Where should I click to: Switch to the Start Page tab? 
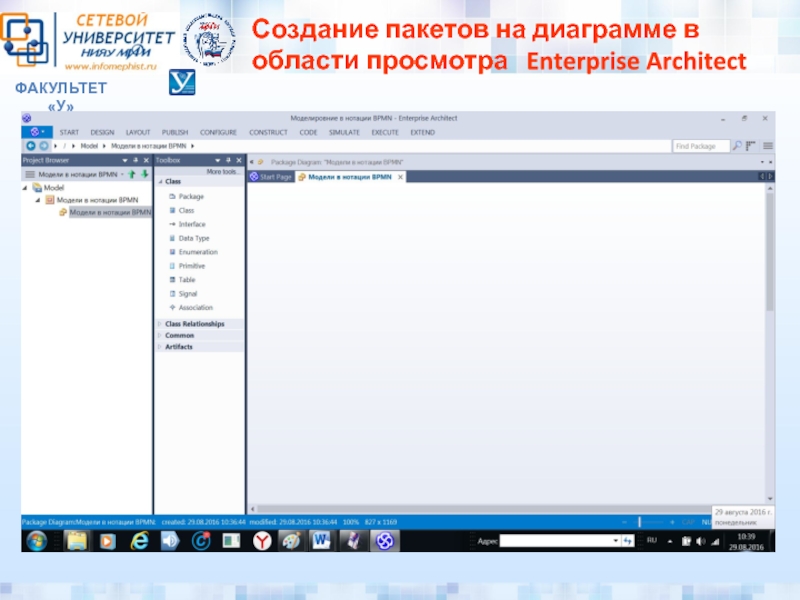pos(275,177)
